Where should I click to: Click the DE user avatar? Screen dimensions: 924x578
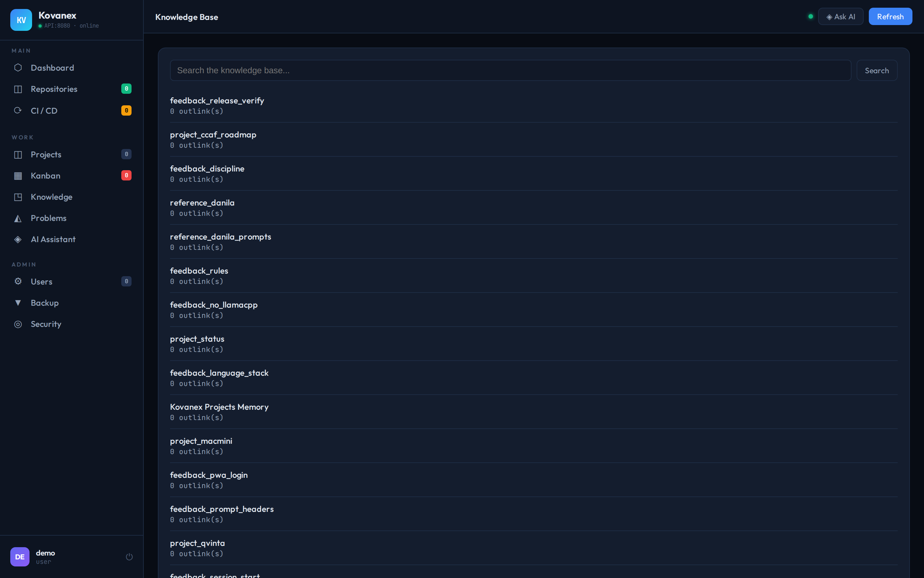pyautogui.click(x=20, y=556)
